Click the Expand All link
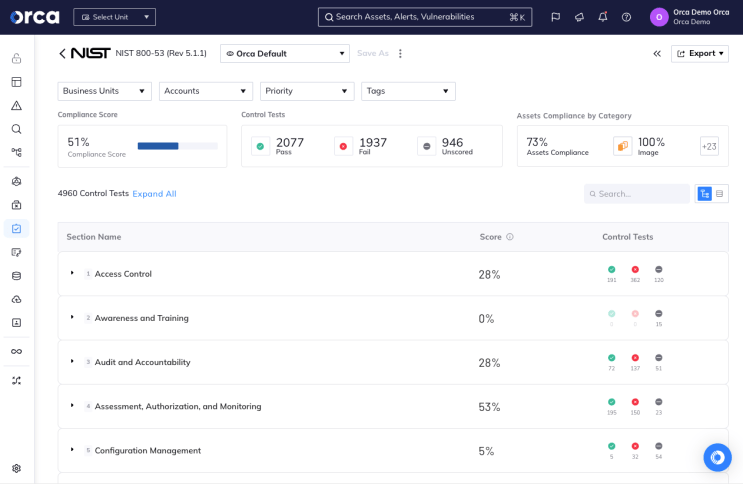743x484 pixels. tap(154, 194)
